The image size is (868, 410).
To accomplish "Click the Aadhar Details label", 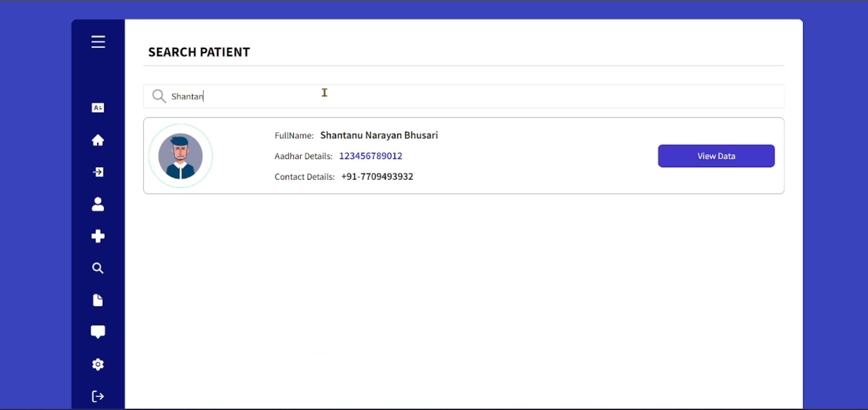I will point(303,156).
